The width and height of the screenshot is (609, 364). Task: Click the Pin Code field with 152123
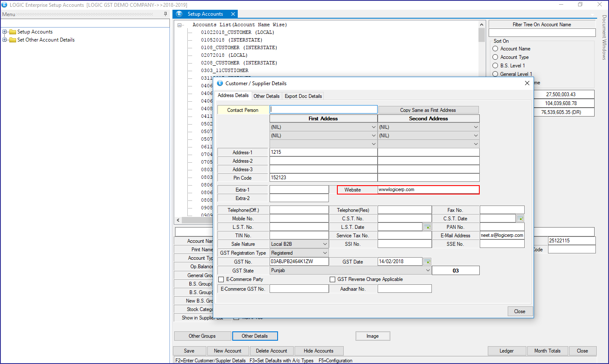pyautogui.click(x=323, y=178)
